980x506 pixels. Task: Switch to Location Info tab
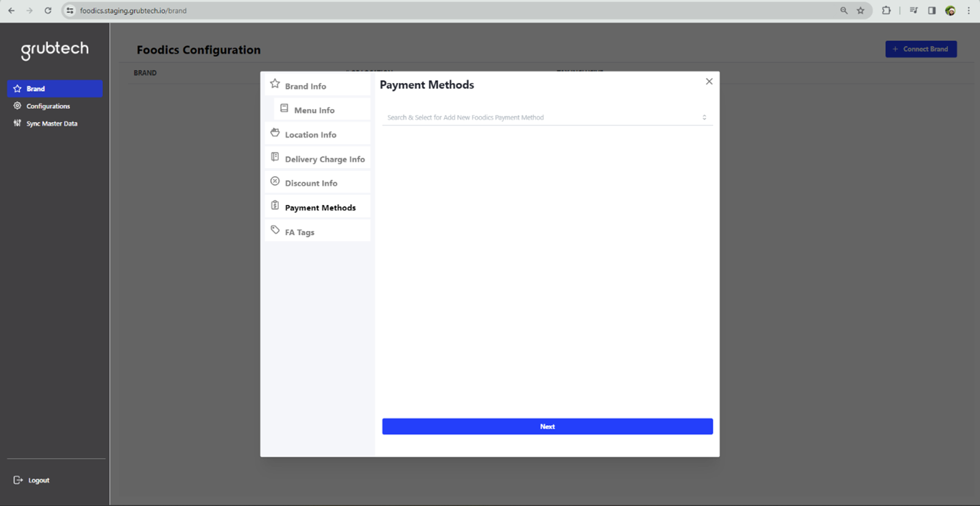pos(318,134)
